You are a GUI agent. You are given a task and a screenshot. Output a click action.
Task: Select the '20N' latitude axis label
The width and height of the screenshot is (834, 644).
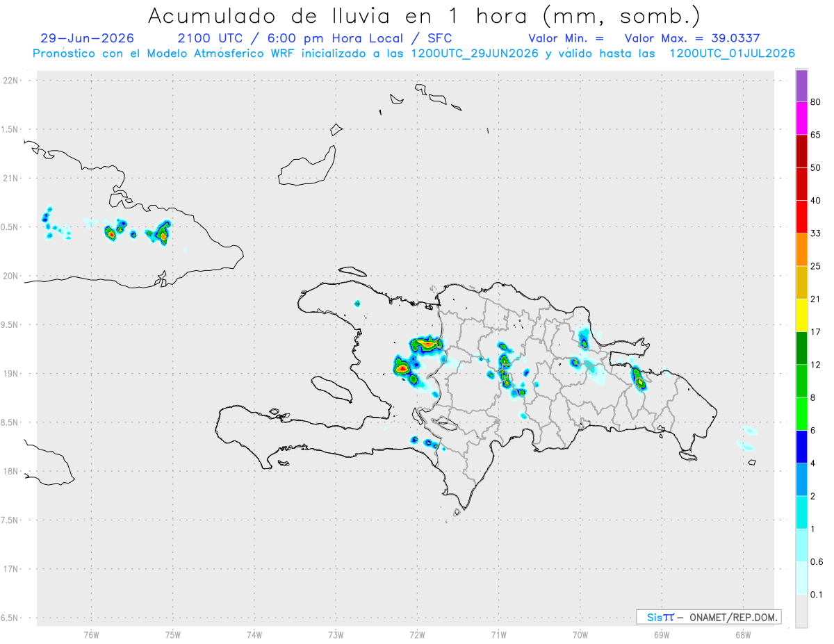[12, 276]
